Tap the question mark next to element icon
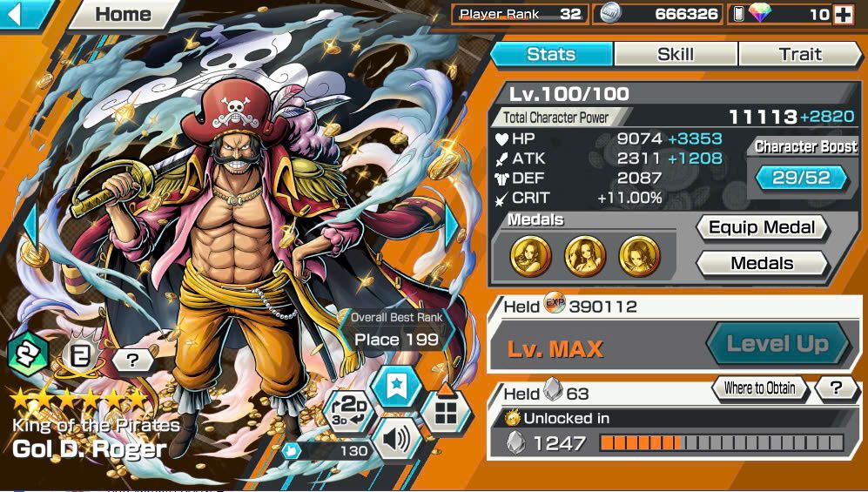The image size is (868, 492). click(x=132, y=361)
